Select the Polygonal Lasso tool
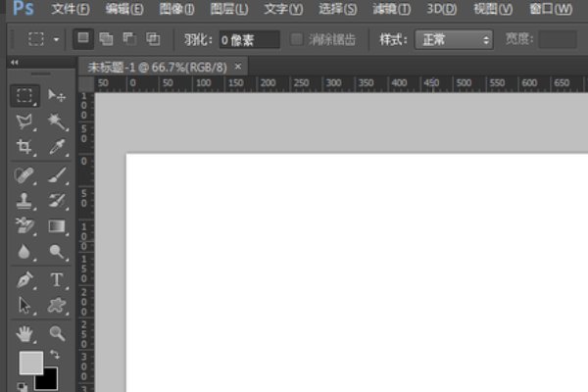This screenshot has width=588, height=392. click(24, 122)
